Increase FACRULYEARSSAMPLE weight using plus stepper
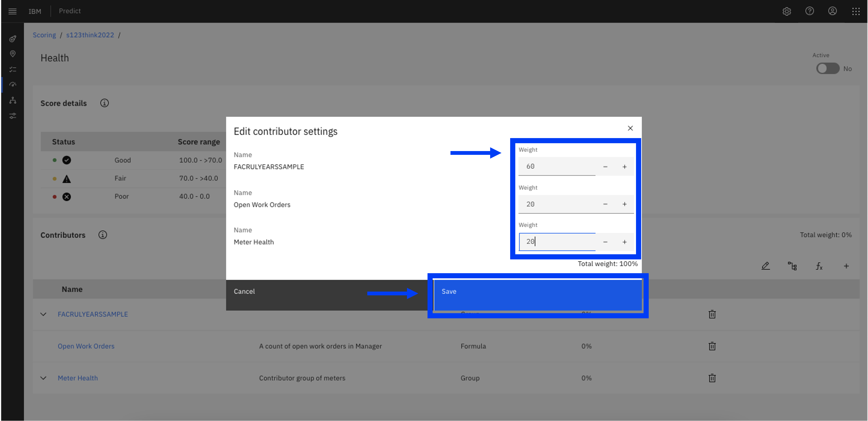 624,166
